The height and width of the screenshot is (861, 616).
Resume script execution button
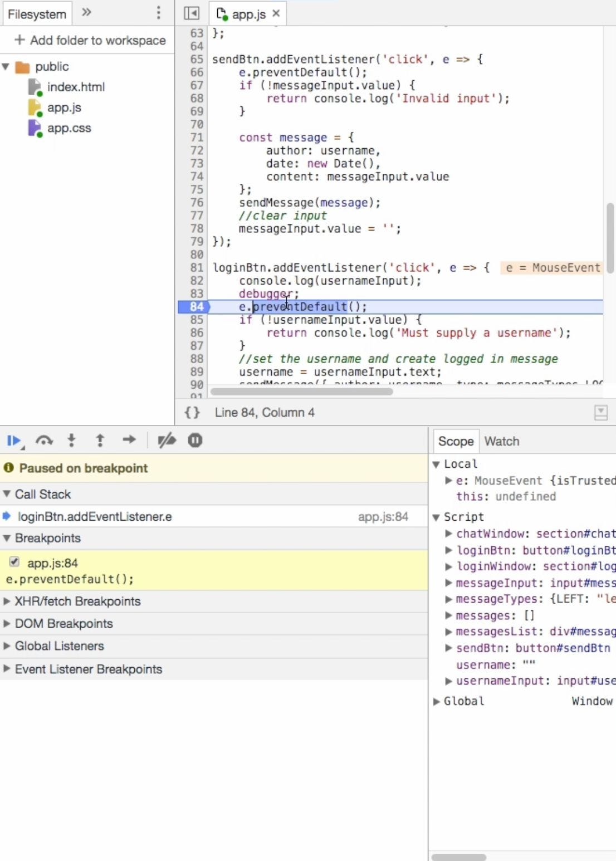(x=14, y=441)
